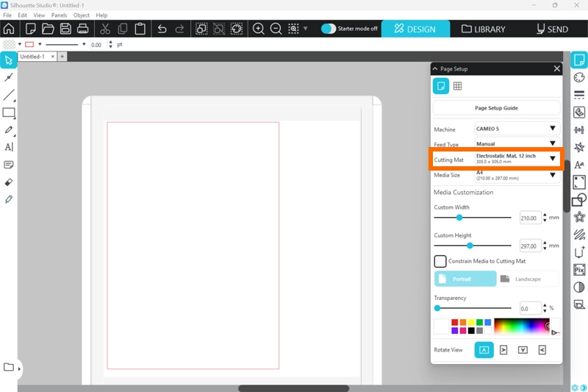Screen dimensions: 588x392
Task: Click the Custom Width slider handle
Action: point(459,218)
